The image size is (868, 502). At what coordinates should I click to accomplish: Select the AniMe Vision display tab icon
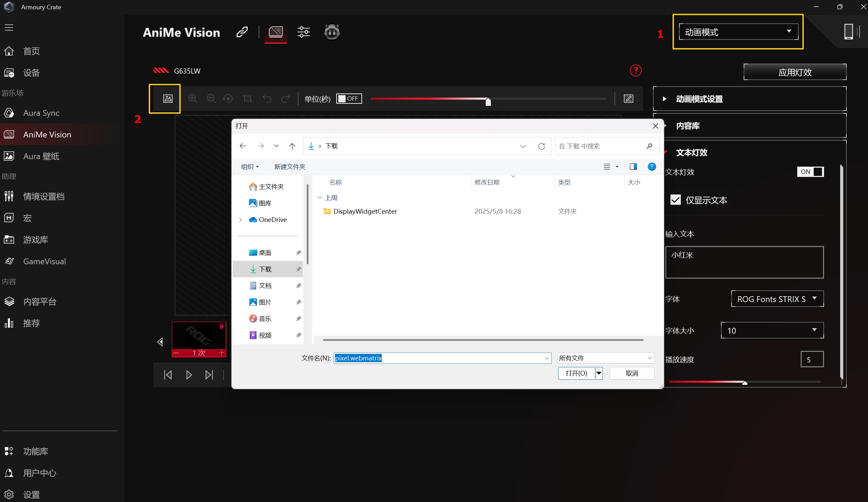[x=276, y=32]
